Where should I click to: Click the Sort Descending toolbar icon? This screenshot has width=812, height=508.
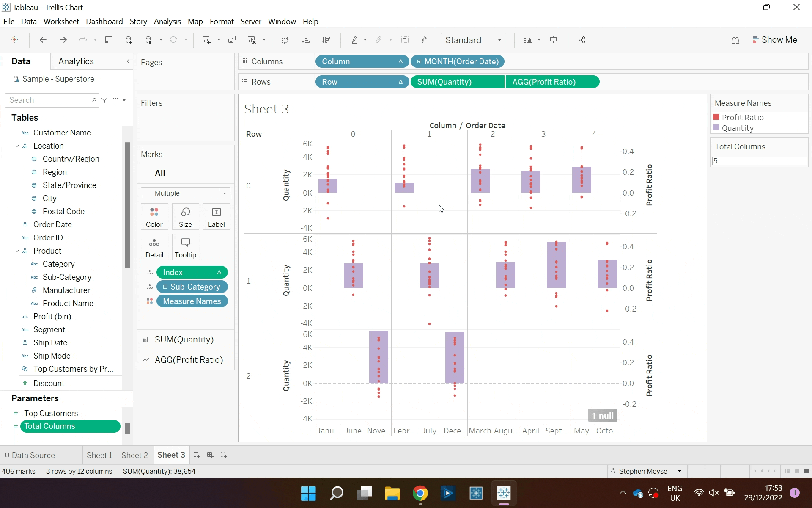(326, 40)
